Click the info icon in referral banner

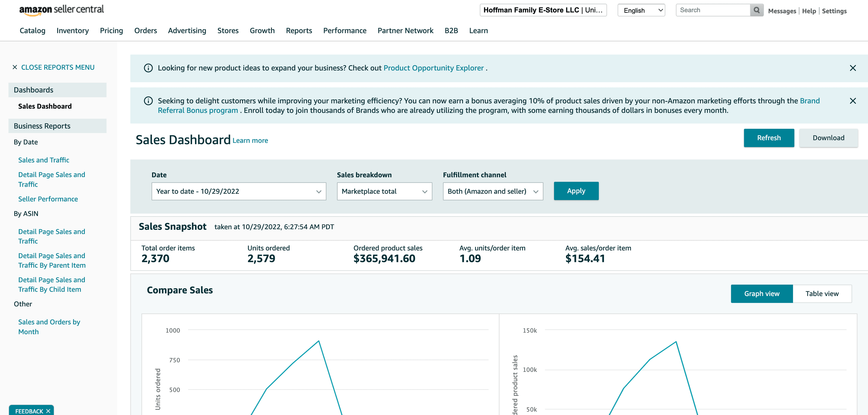click(x=148, y=101)
